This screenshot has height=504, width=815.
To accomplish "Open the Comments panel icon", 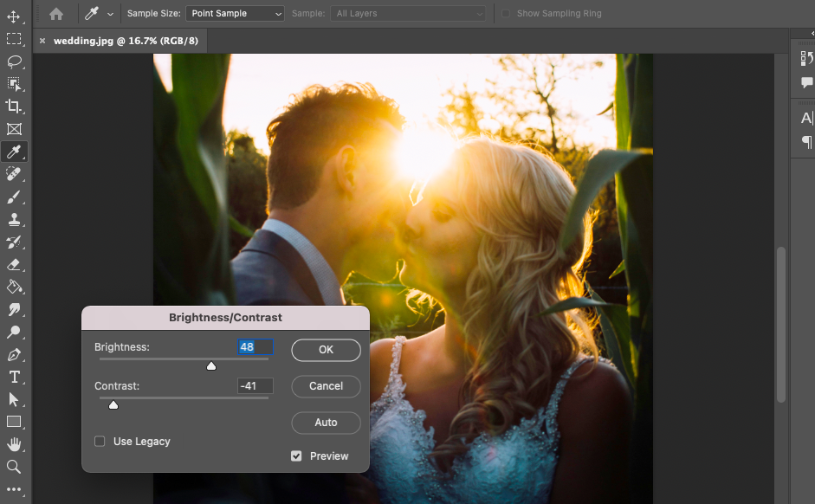I will click(x=806, y=82).
